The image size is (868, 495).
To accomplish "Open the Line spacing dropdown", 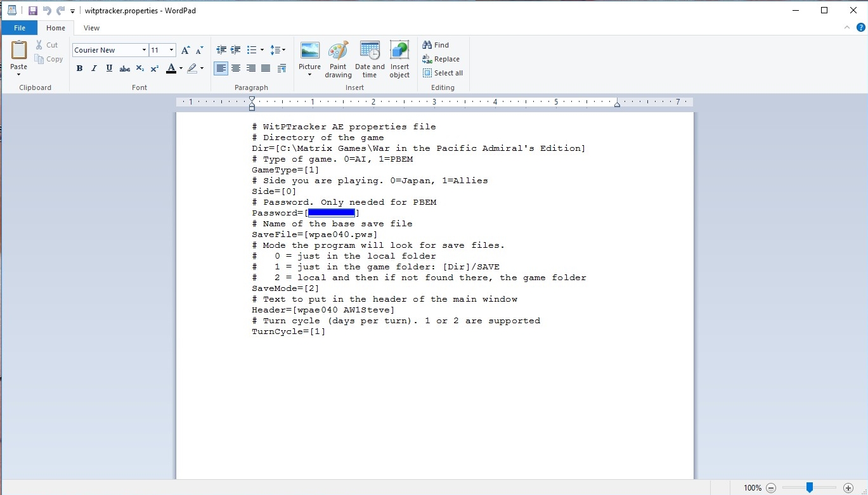I will (278, 50).
